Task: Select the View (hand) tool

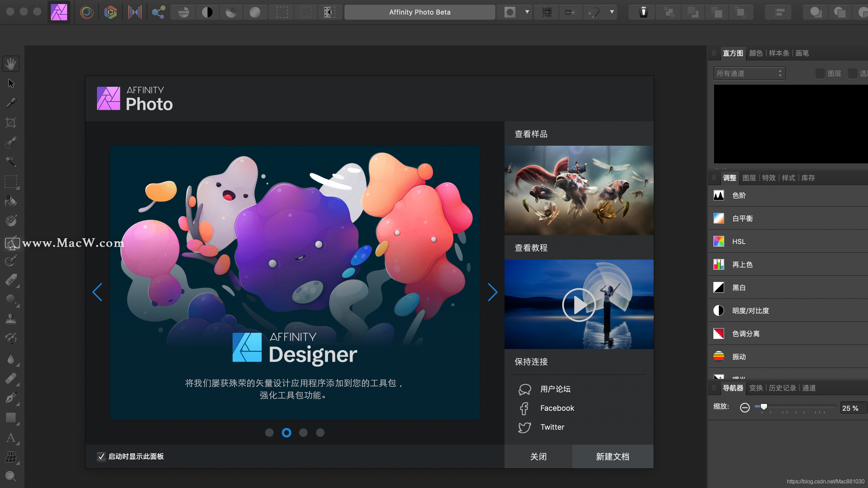Action: pos(11,64)
